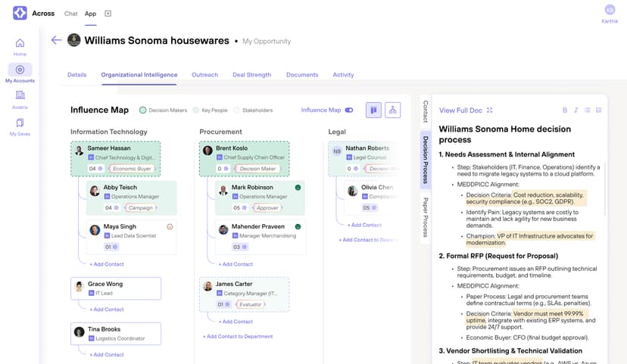Viewport: 627px width, 364px height.
Task: Click the back arrow beside Williams Sonoma housewares
Action: tap(56, 40)
